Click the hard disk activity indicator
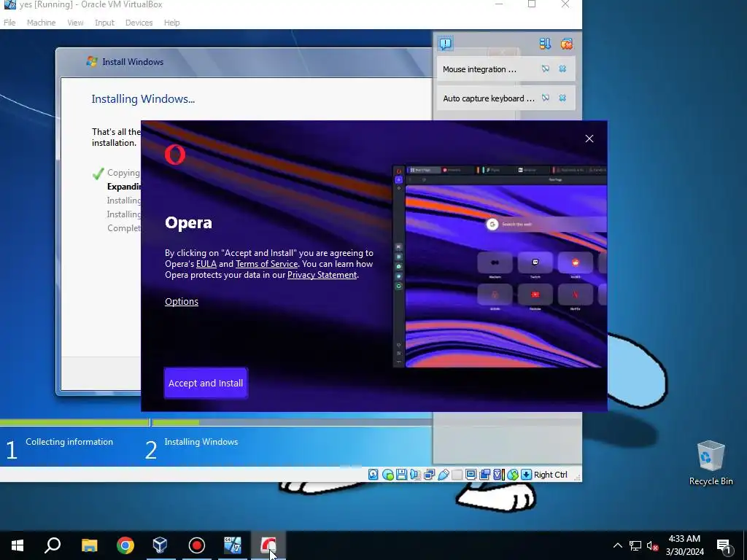This screenshot has width=747, height=560. coord(373,474)
